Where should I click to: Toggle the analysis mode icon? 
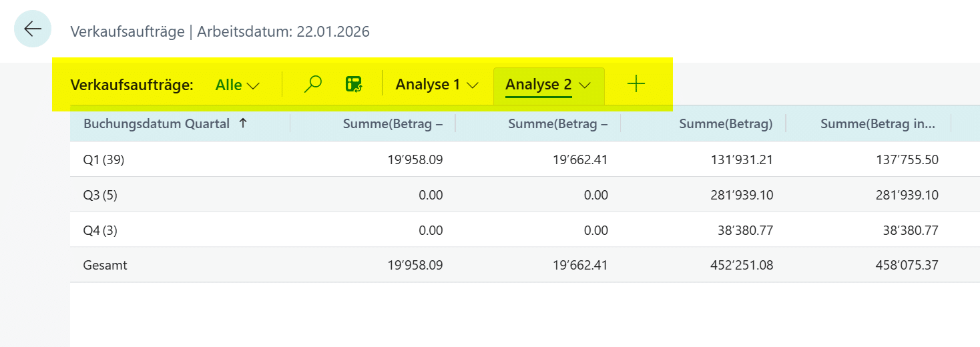point(353,84)
